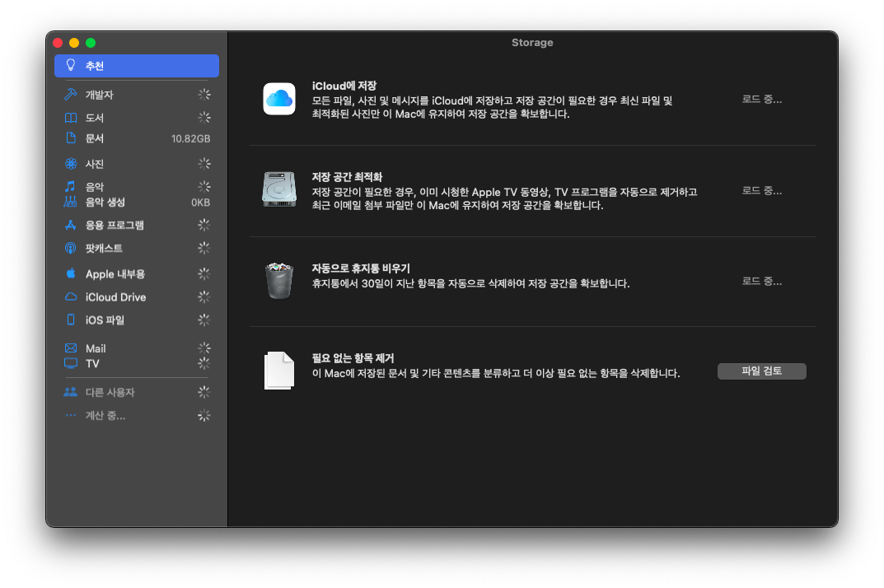Click the 다른 사용자 people icon

pos(71,392)
